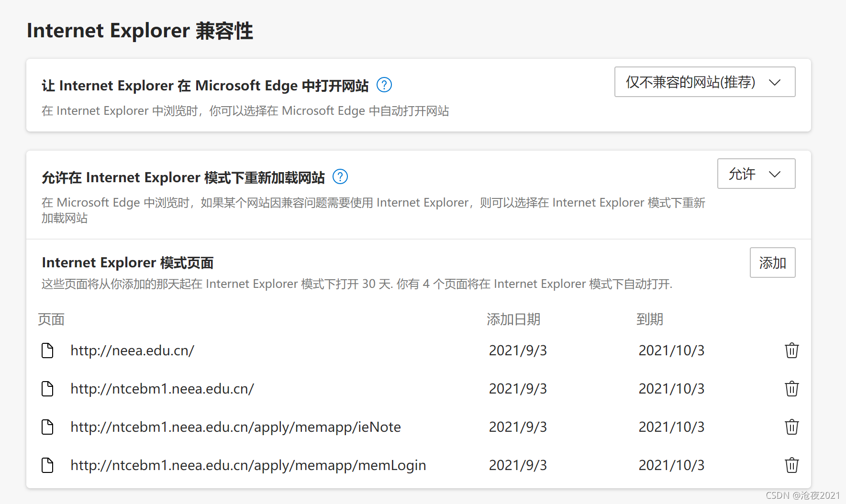Click the page icon beside http://neea.edu.cn/
This screenshot has width=846, height=504.
coord(47,351)
